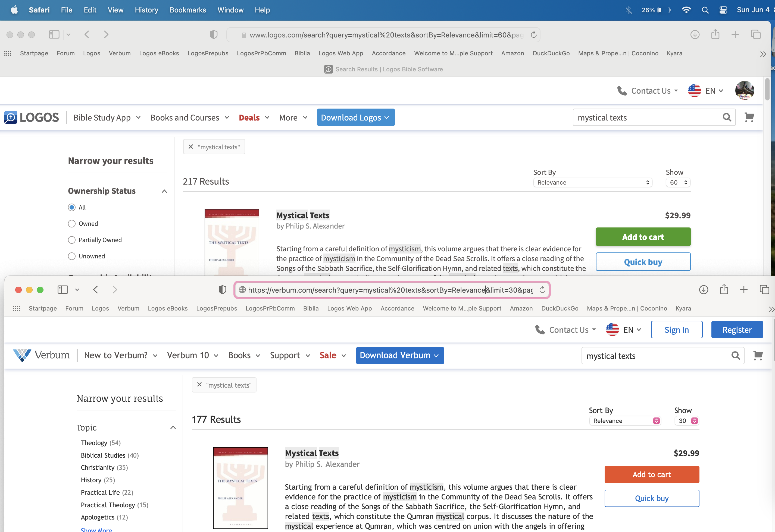Select the Unowned ownership option
775x532 pixels.
pyautogui.click(x=72, y=256)
